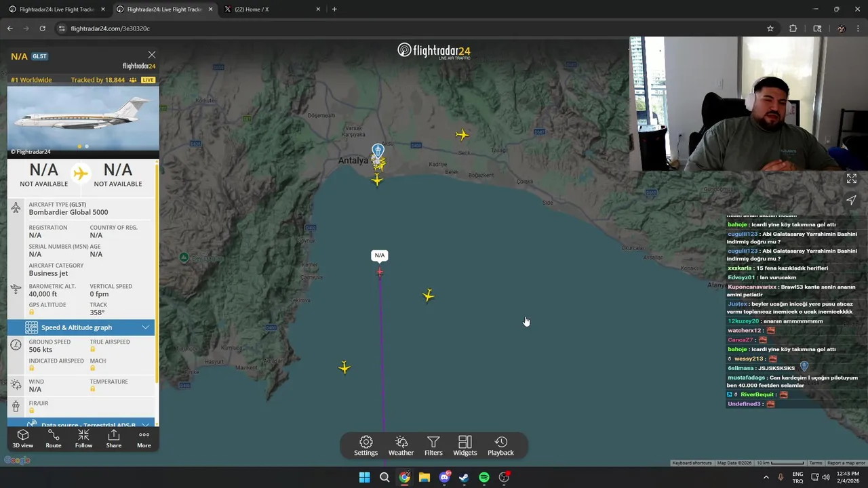The width and height of the screenshot is (868, 488).
Task: Click the navigate to my location arrow
Action: [851, 200]
